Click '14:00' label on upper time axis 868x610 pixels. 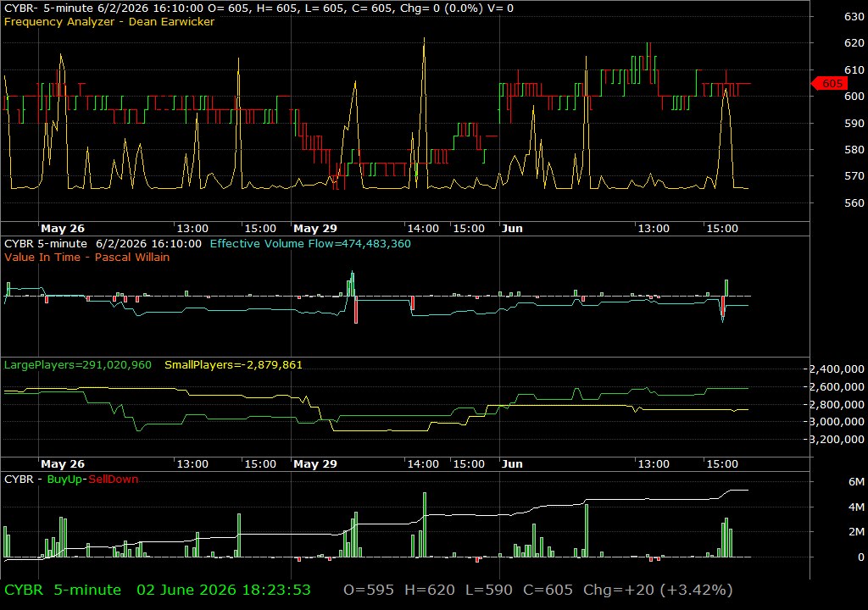click(x=423, y=228)
